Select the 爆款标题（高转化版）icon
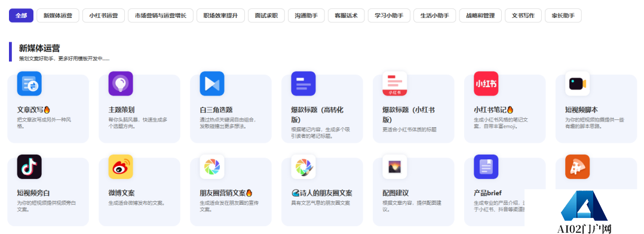This screenshot has height=234, width=644. click(x=303, y=84)
